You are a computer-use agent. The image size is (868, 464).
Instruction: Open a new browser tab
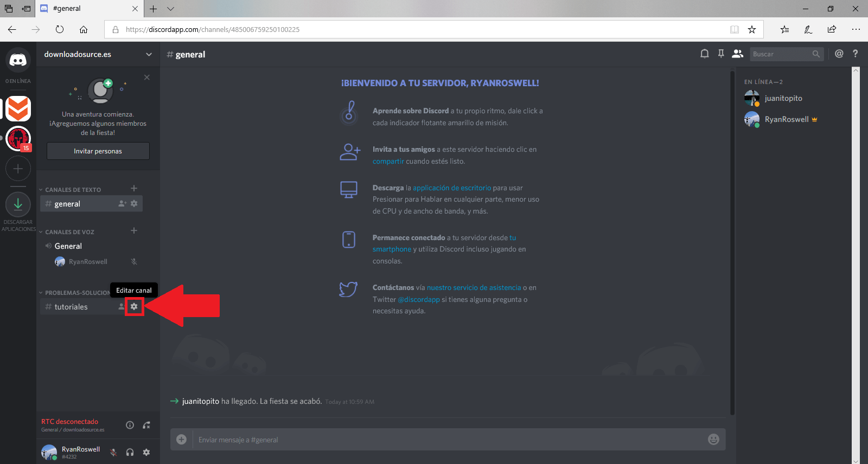pos(154,9)
